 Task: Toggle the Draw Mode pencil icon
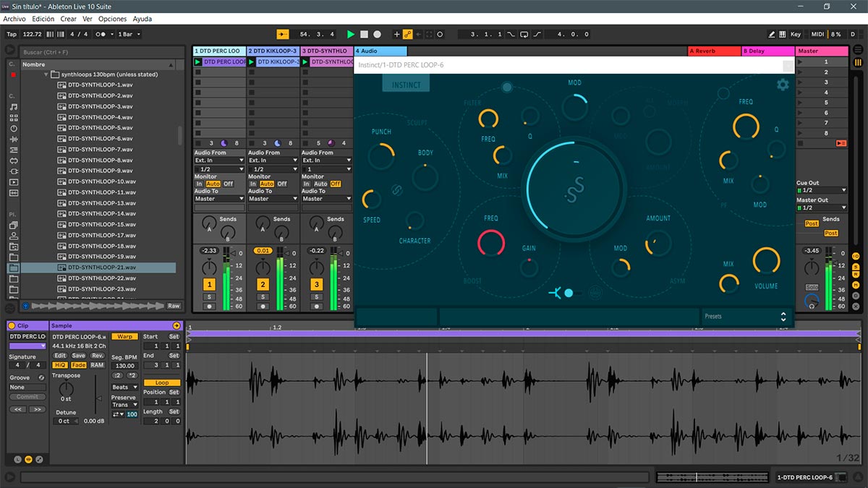point(772,34)
